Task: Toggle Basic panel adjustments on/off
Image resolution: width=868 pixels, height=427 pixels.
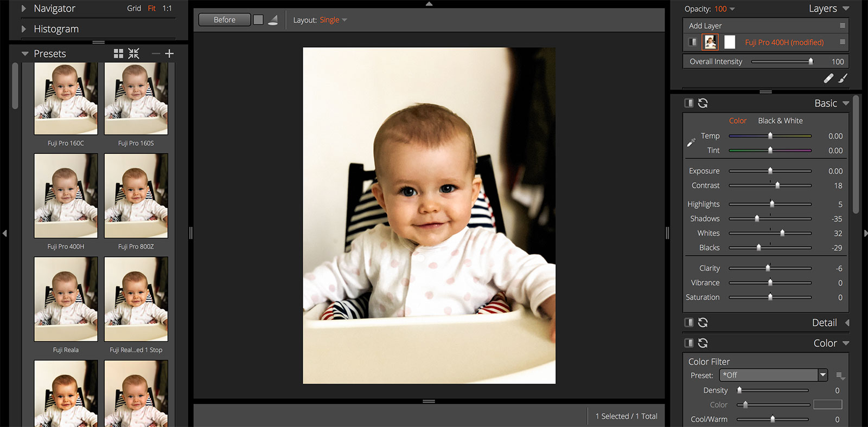Action: [689, 103]
